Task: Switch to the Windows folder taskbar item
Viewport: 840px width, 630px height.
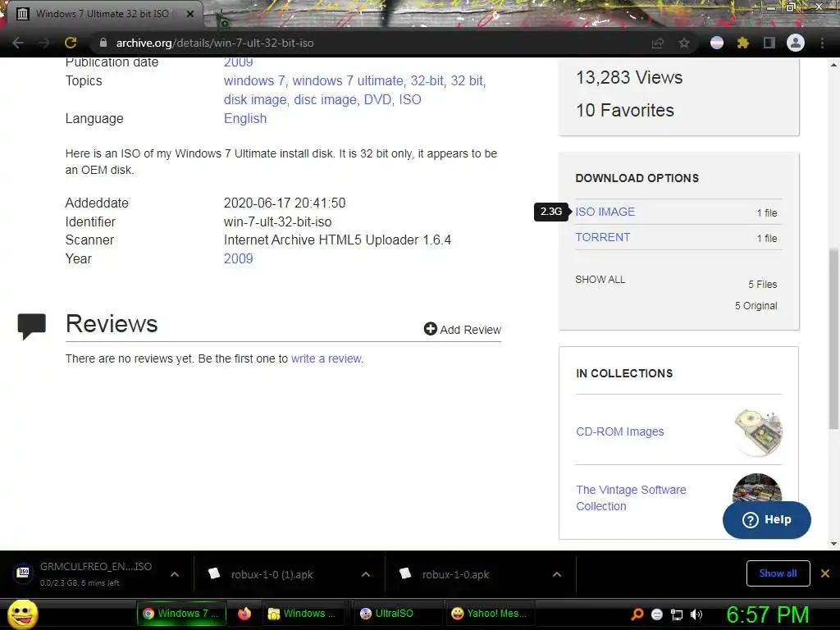Action: 304,614
